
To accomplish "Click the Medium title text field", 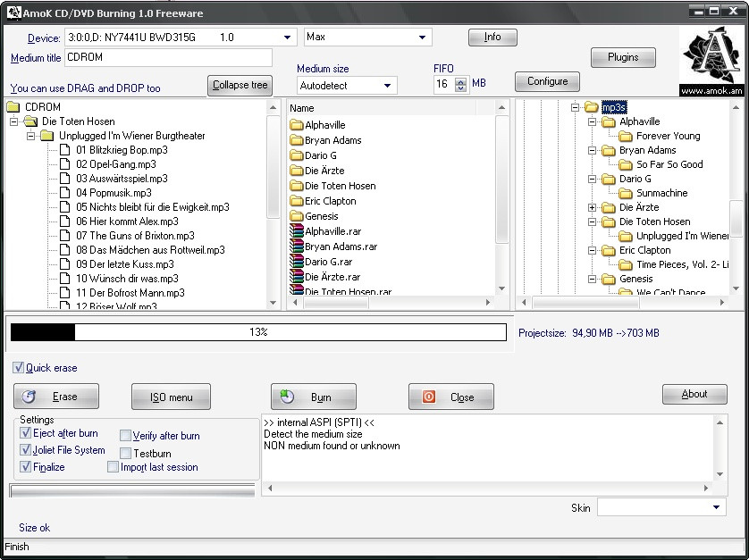I will point(168,58).
